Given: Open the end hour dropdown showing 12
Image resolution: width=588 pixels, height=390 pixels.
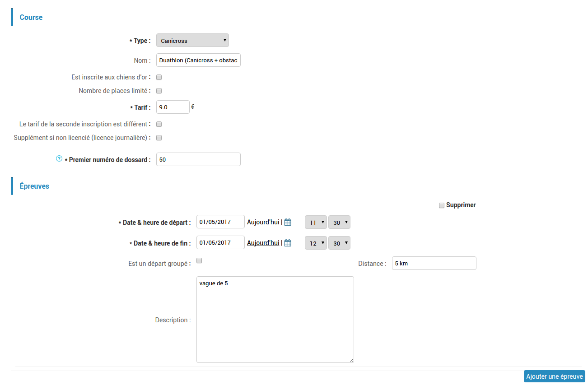Looking at the screenshot, I should (x=316, y=243).
